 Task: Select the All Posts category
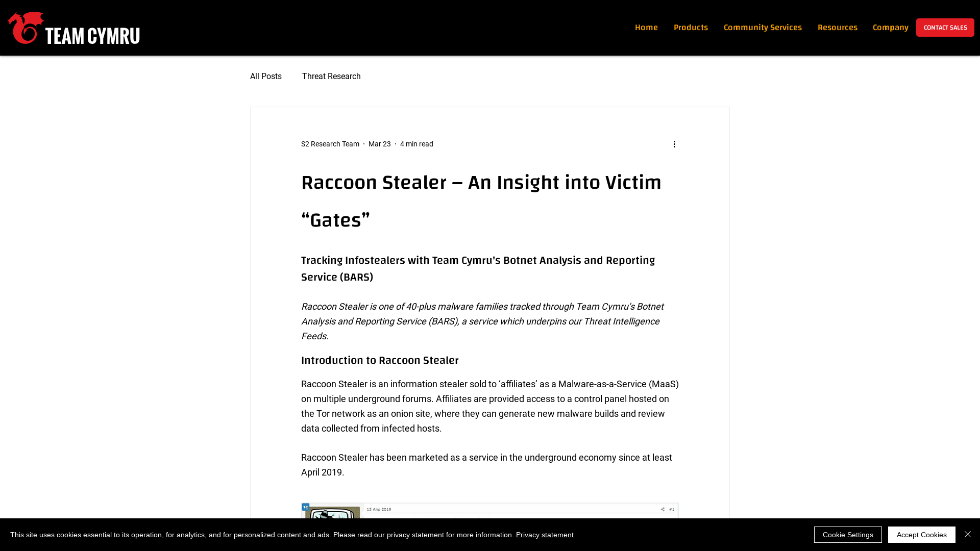[x=266, y=77]
